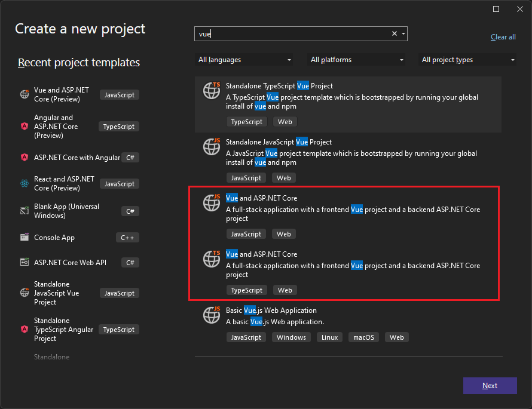Click the Blank App (Universal Windows) icon
This screenshot has height=409, width=532.
click(24, 210)
